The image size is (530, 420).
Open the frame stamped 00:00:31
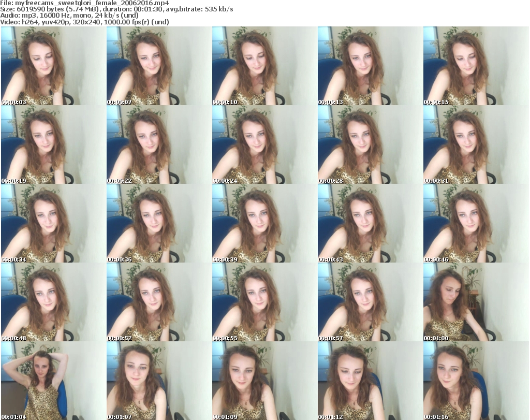point(476,144)
